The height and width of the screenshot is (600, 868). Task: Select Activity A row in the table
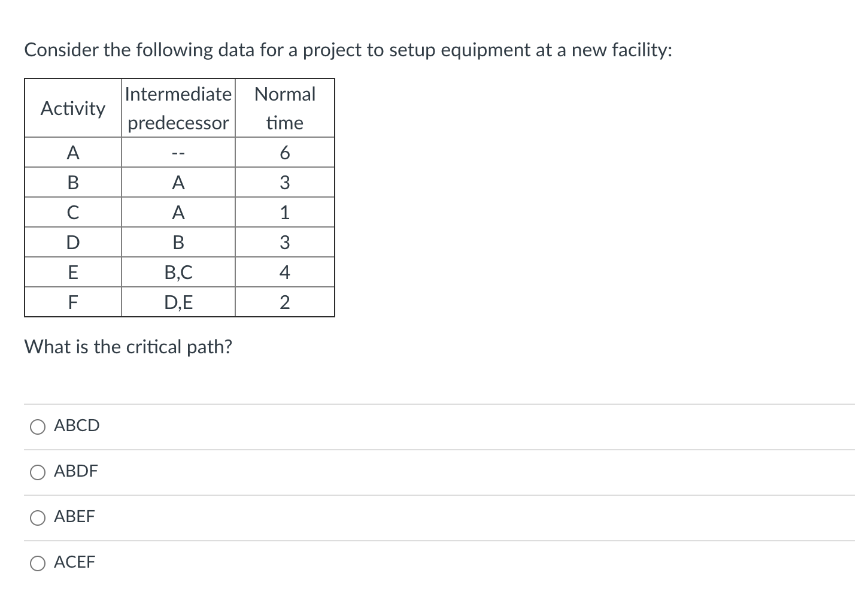[72, 152]
